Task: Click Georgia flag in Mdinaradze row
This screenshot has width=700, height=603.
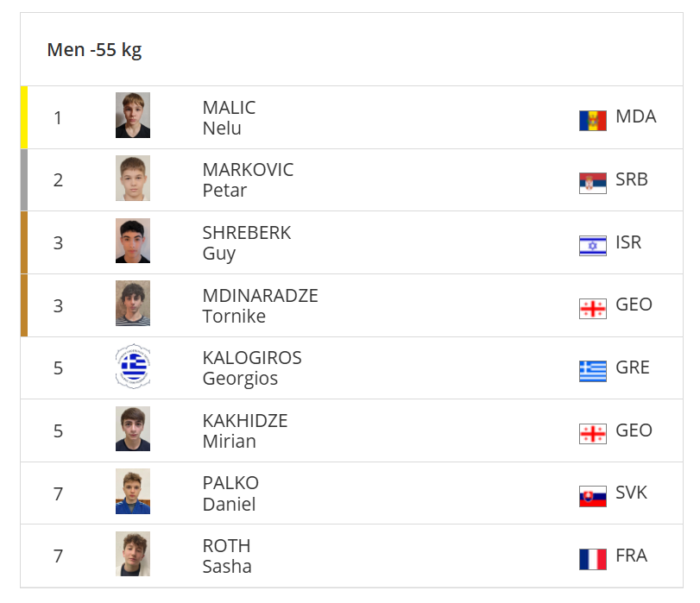Action: [592, 308]
